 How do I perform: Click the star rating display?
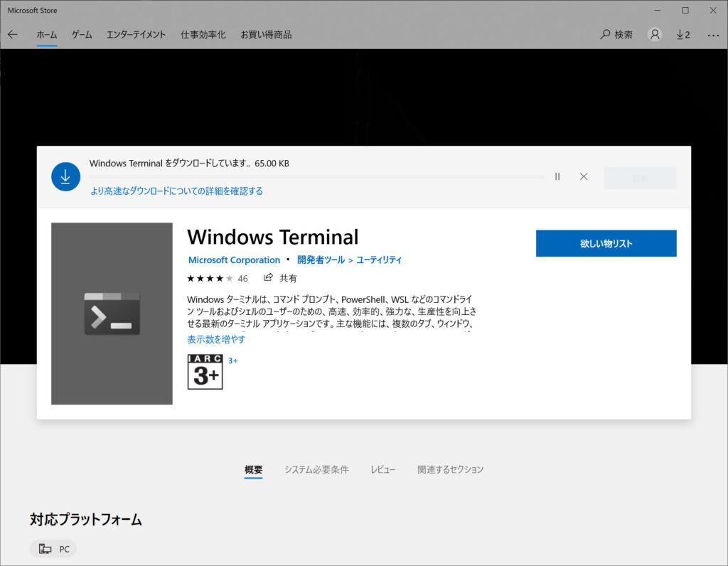[210, 279]
